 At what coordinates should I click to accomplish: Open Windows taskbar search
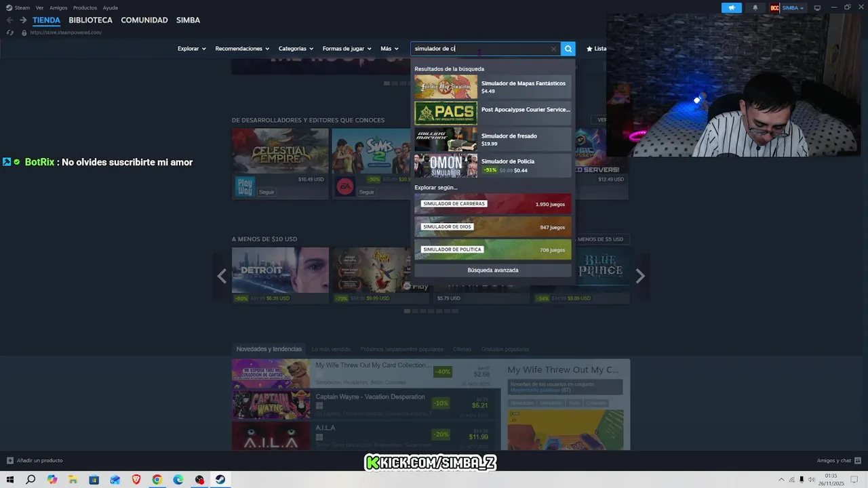click(31, 480)
